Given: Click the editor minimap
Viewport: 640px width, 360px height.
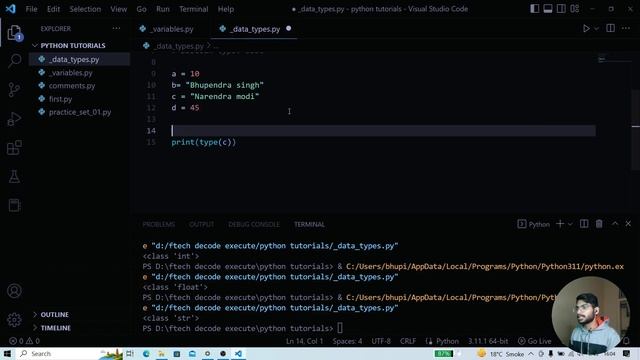Looking at the screenshot, I should 614,60.
